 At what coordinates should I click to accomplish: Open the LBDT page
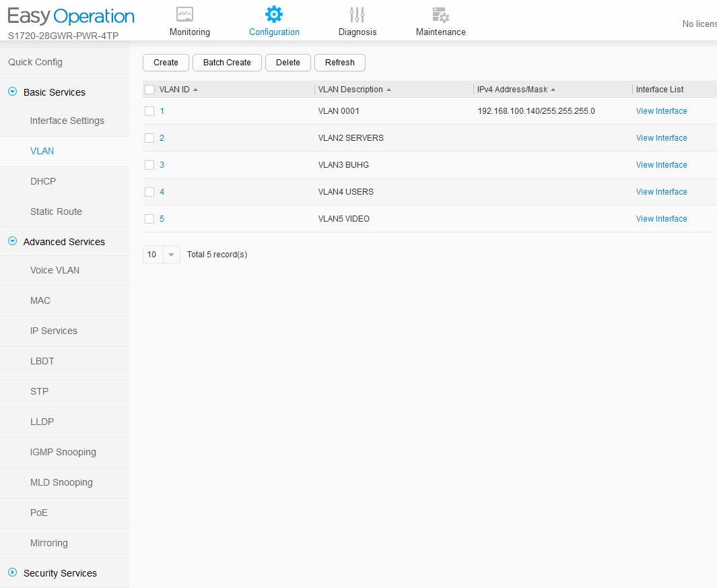click(x=42, y=361)
